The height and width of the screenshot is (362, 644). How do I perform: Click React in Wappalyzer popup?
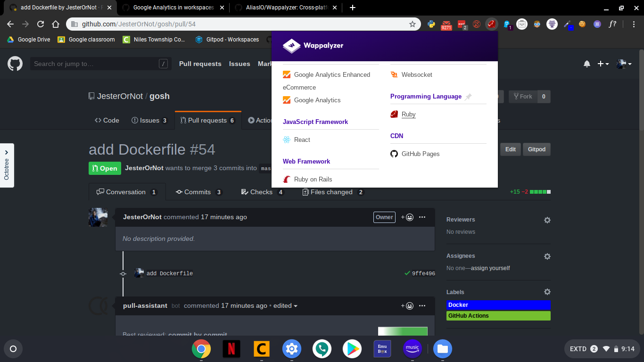pyautogui.click(x=302, y=140)
